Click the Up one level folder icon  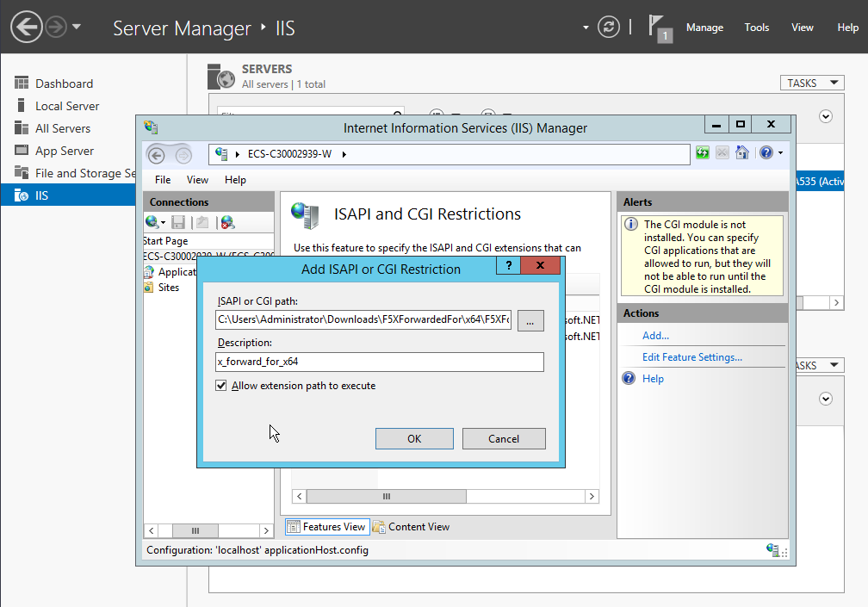(202, 222)
